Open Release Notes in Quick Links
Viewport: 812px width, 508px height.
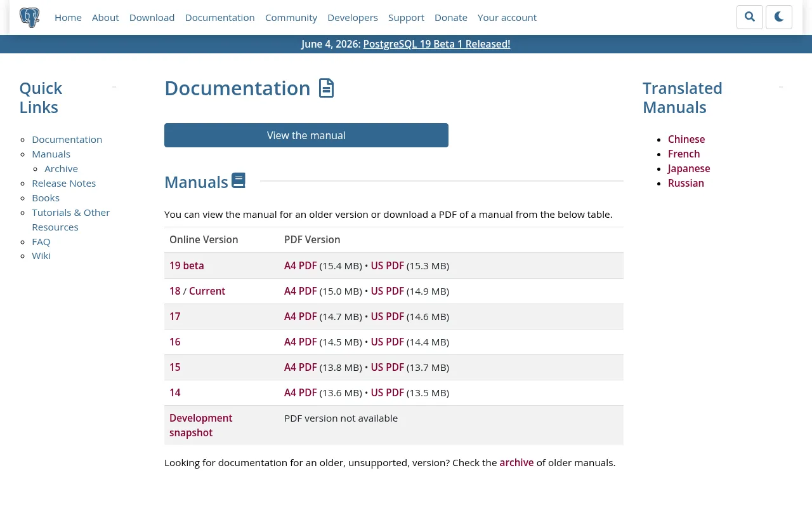pyautogui.click(x=63, y=184)
